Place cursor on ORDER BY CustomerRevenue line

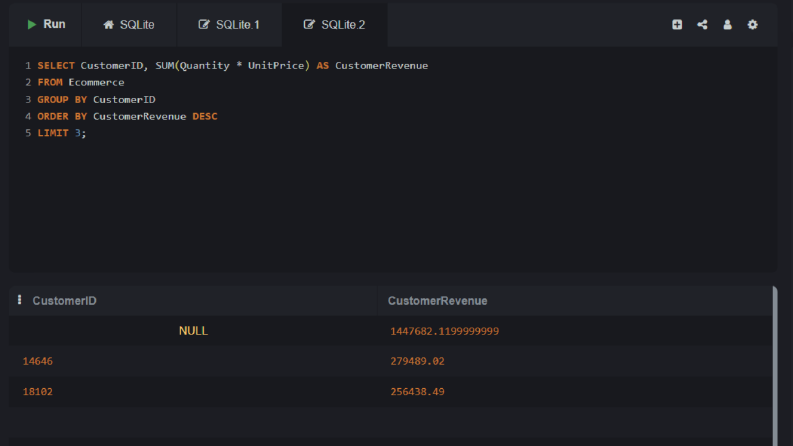127,116
